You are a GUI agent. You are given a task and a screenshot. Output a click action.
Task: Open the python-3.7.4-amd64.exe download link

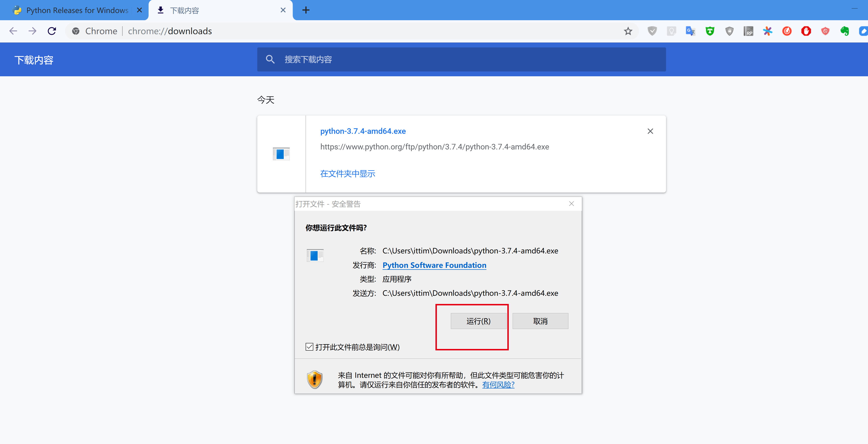click(363, 131)
